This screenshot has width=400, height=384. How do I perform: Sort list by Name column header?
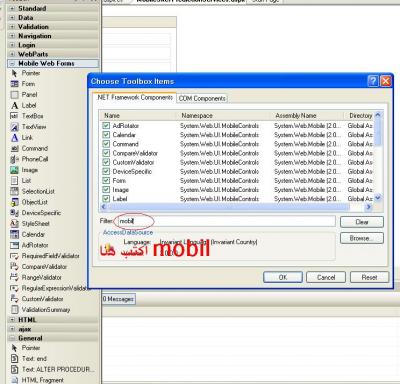(x=138, y=115)
